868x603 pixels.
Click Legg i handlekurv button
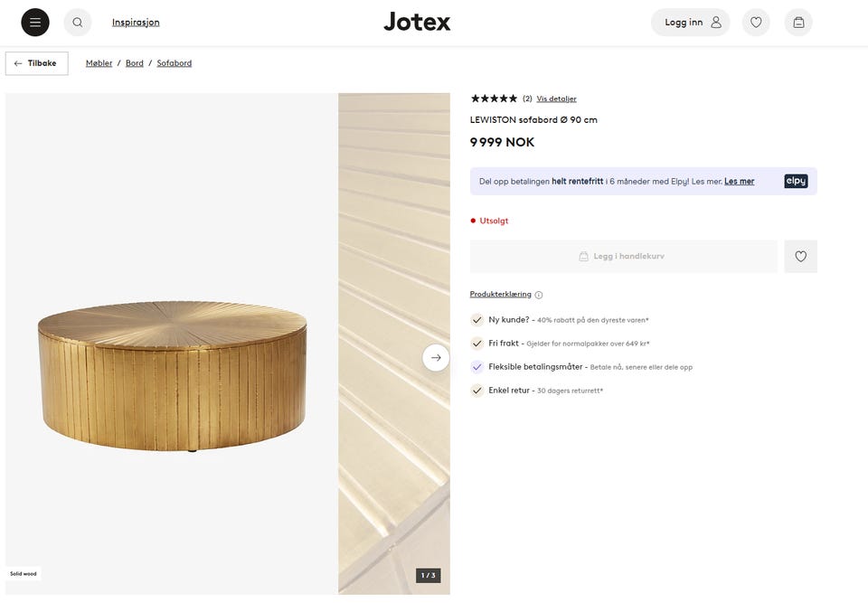coord(623,257)
